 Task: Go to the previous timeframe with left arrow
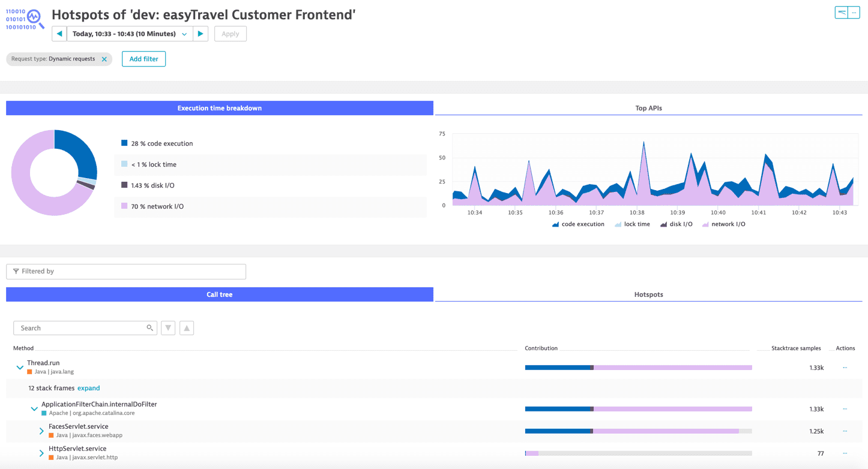pos(59,34)
